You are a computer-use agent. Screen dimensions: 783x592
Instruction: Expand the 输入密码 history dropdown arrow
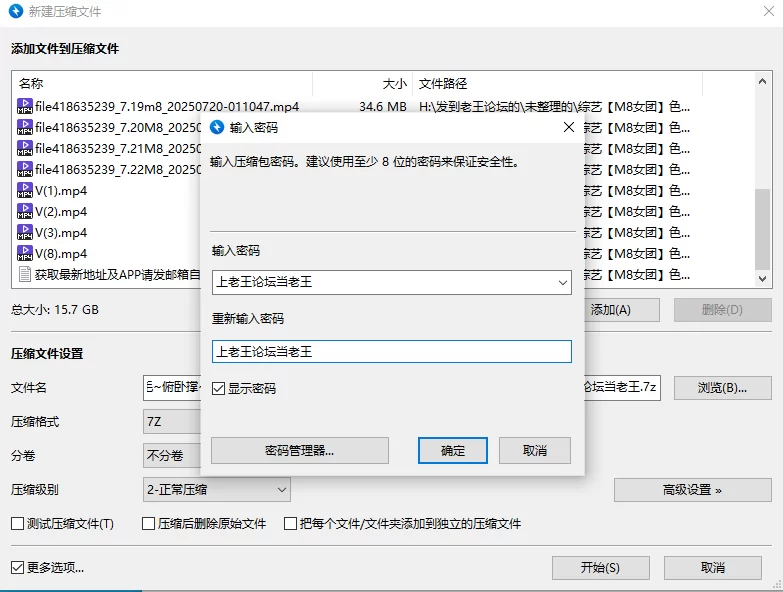[x=562, y=283]
